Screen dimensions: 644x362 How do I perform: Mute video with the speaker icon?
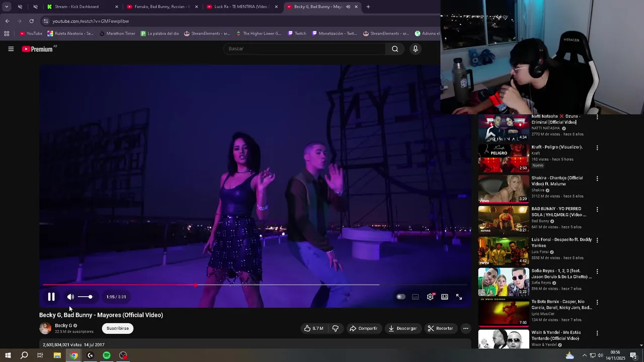click(x=70, y=297)
